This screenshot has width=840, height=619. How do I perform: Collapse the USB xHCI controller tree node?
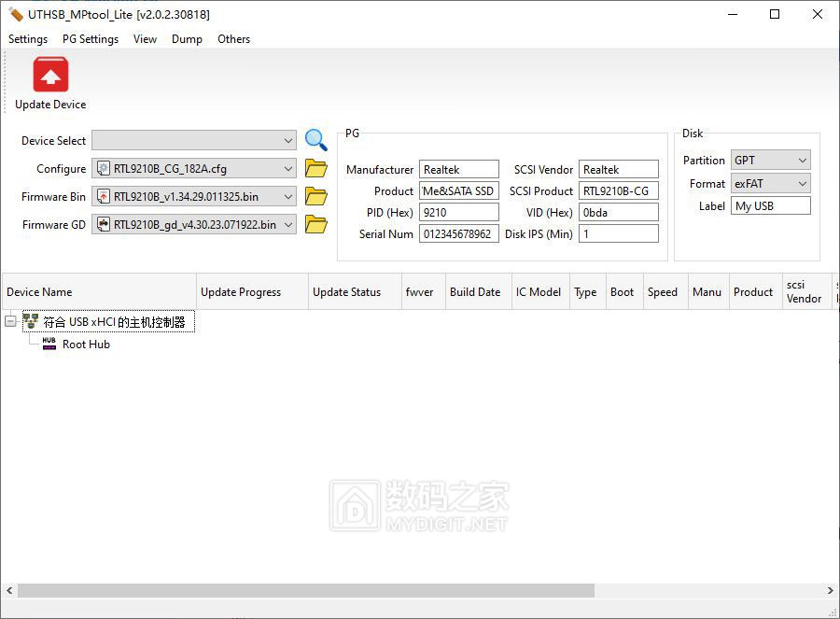10,322
